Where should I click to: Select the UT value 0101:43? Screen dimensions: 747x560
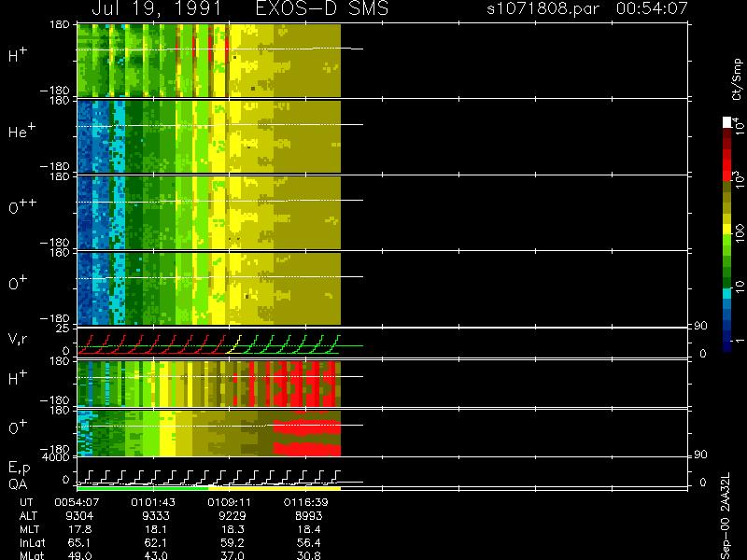tap(153, 502)
